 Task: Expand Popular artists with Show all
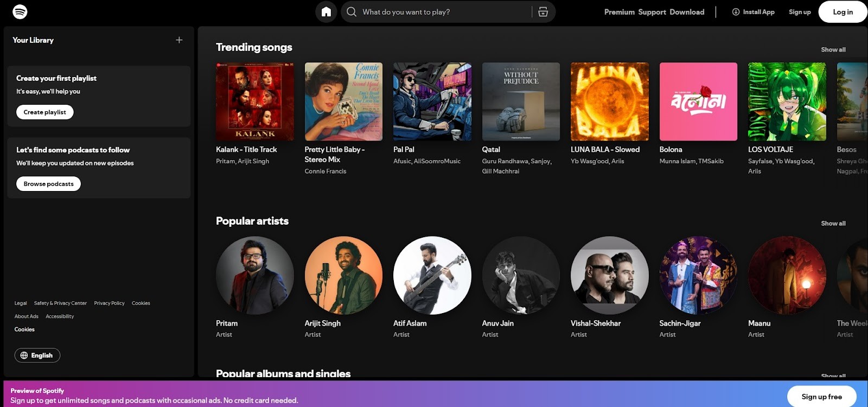[x=833, y=224]
